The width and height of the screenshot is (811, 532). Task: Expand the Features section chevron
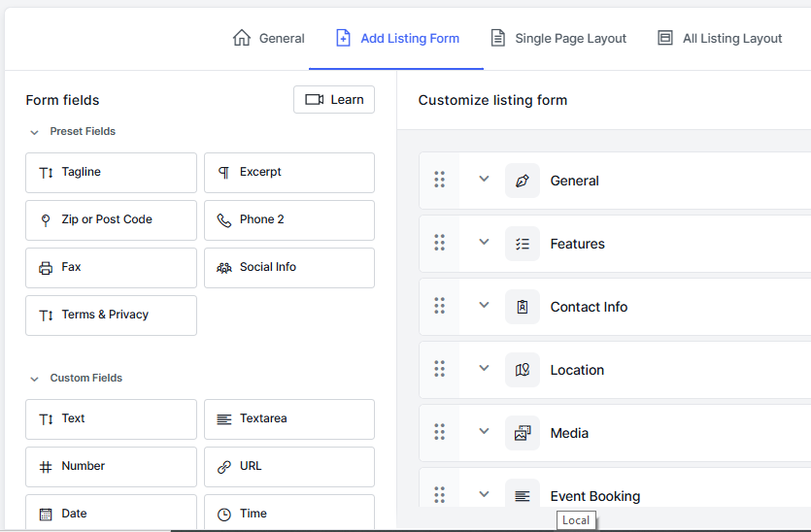[x=484, y=242]
